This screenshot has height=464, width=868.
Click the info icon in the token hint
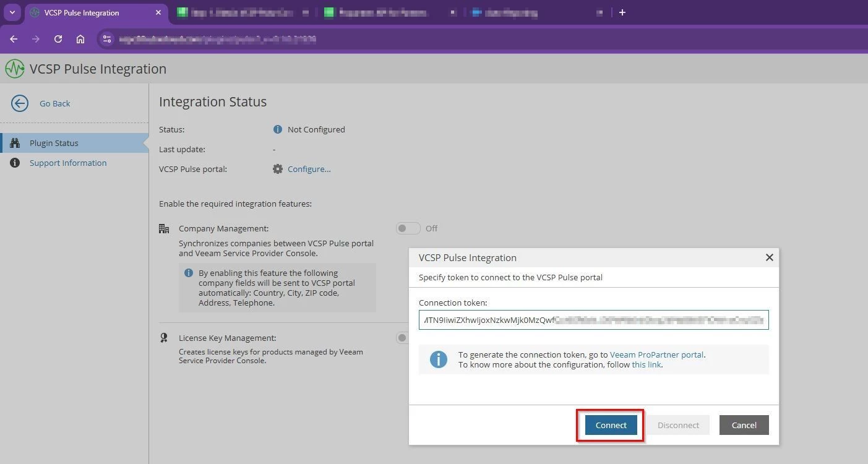(x=439, y=359)
